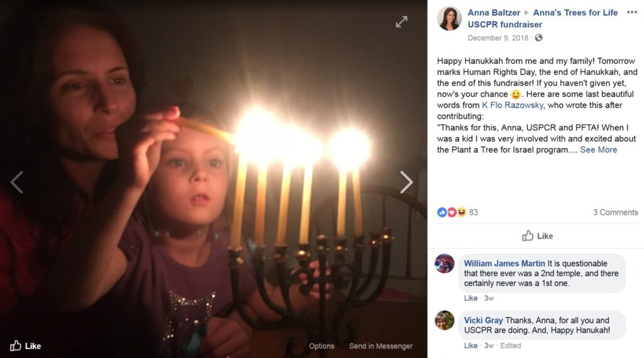Viewport: 644px width, 358px height.
Task: Like William James Martin's comment
Action: click(x=470, y=298)
